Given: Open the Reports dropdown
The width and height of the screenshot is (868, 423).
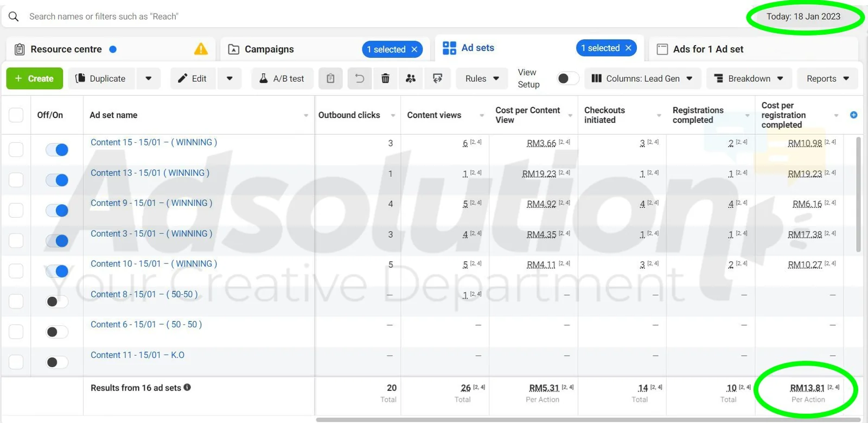Looking at the screenshot, I should click(x=827, y=79).
